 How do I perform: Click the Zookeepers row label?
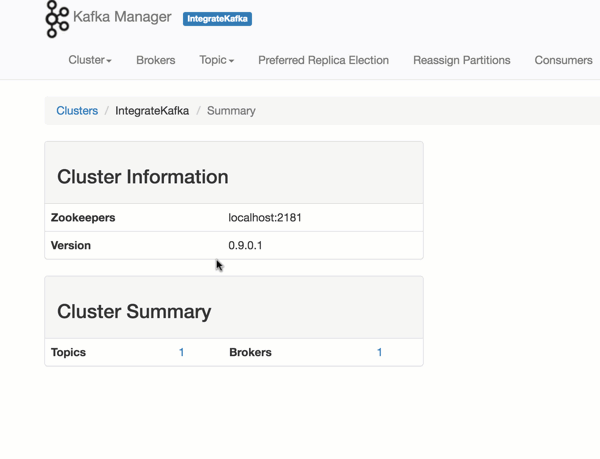pos(83,218)
